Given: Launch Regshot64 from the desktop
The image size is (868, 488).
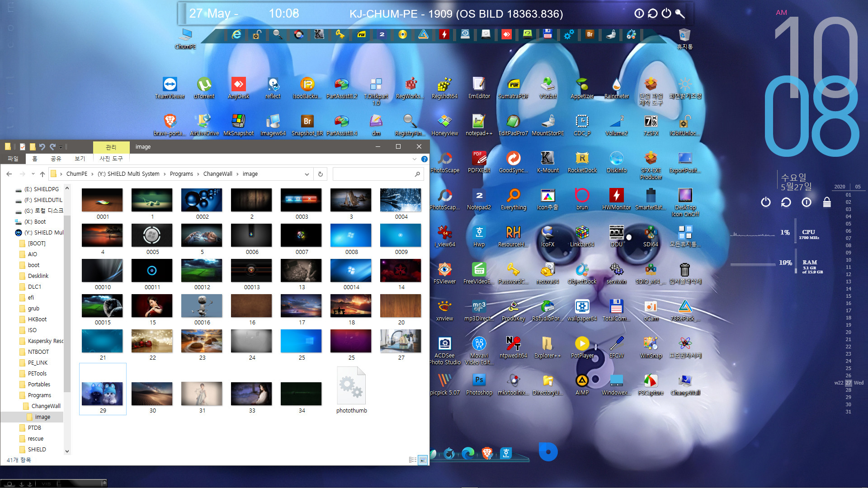Looking at the screenshot, I should click(445, 88).
